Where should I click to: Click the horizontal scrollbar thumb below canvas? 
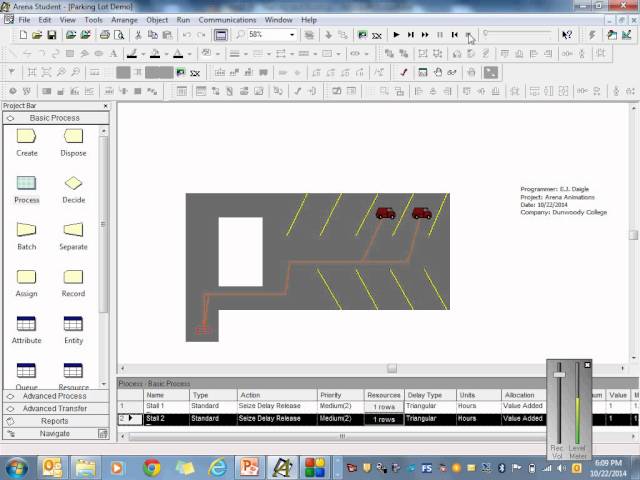(392, 369)
